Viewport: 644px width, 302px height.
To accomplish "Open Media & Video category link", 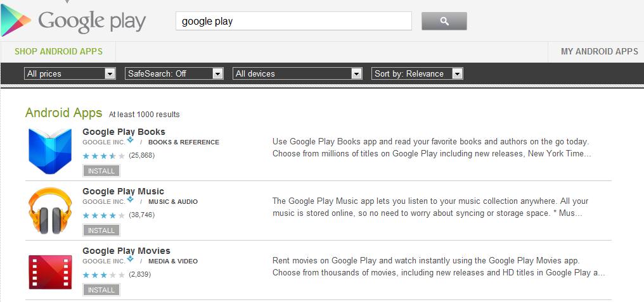I will pyautogui.click(x=173, y=261).
